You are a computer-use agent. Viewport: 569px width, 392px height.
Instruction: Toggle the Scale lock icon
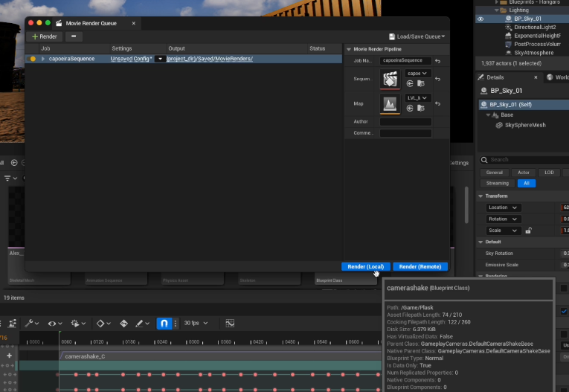(529, 231)
